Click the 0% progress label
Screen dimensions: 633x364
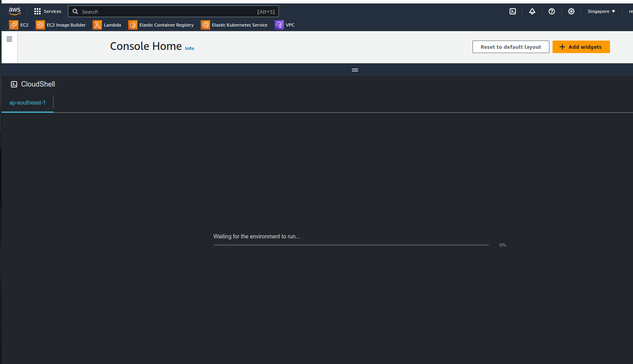[x=503, y=245]
